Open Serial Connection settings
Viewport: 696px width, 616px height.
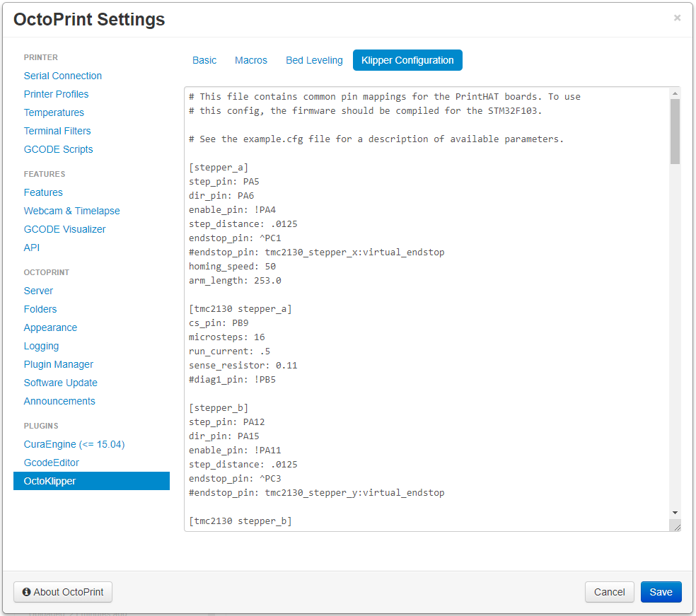click(x=62, y=76)
